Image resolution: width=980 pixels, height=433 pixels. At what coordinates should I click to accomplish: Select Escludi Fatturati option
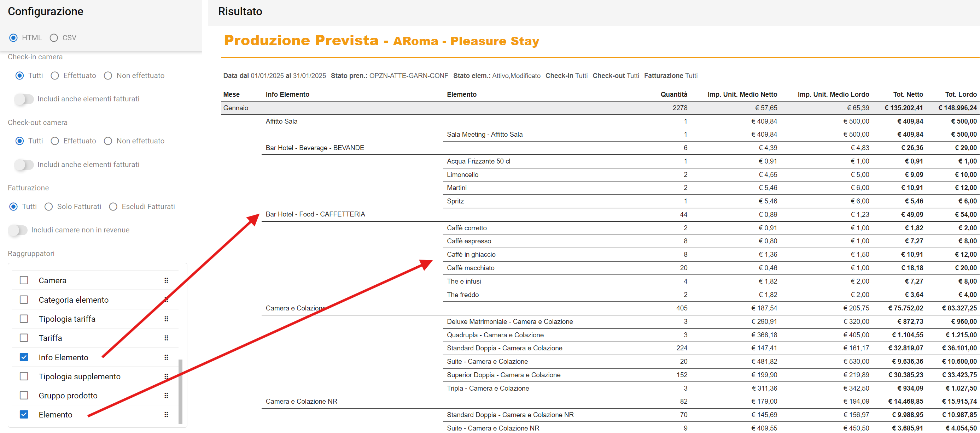click(113, 207)
